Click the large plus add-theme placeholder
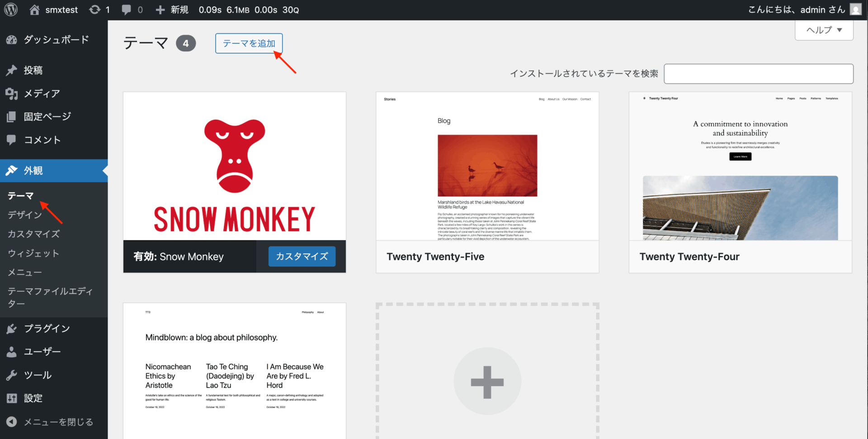The width and height of the screenshot is (868, 439). [487, 381]
